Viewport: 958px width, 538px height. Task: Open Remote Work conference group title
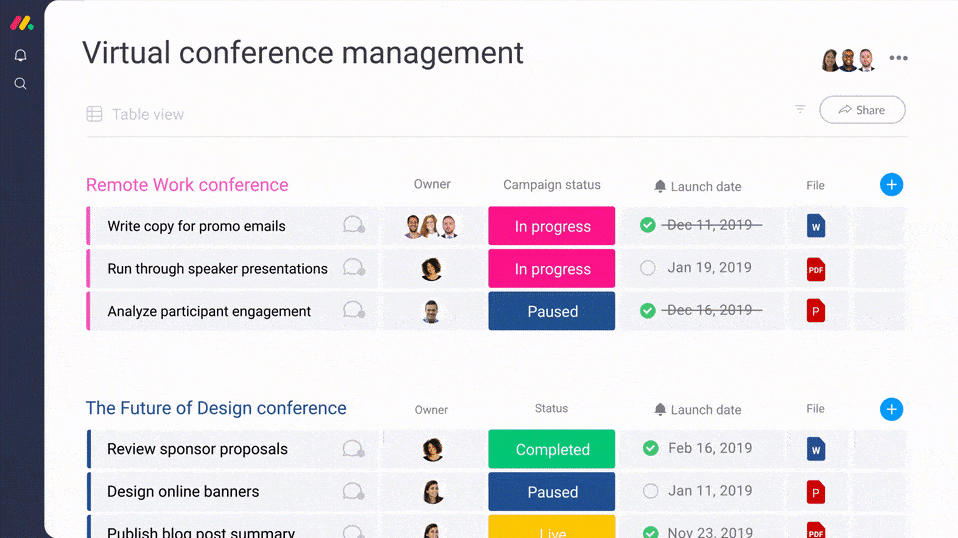click(x=187, y=185)
